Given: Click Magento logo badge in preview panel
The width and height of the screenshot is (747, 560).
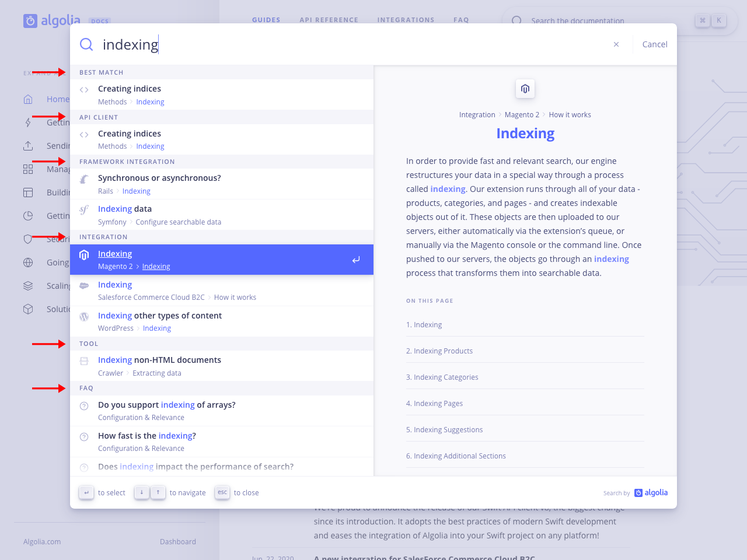Looking at the screenshot, I should click(525, 89).
